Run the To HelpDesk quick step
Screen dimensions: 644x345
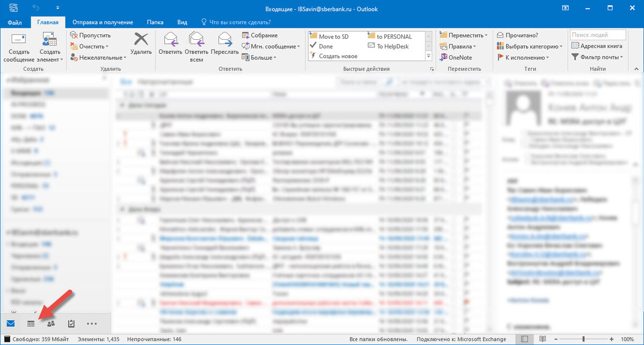pos(389,46)
